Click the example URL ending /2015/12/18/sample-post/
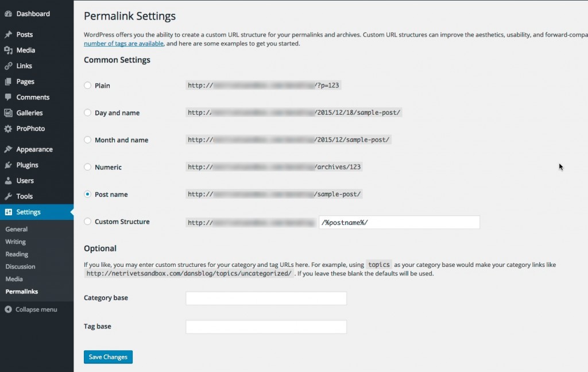 (x=294, y=113)
